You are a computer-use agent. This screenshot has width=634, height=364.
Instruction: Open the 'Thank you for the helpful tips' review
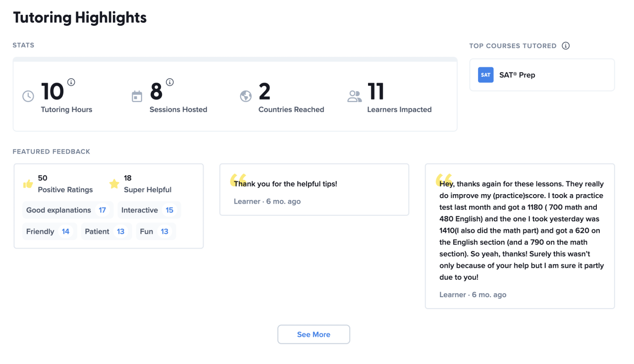tap(314, 190)
